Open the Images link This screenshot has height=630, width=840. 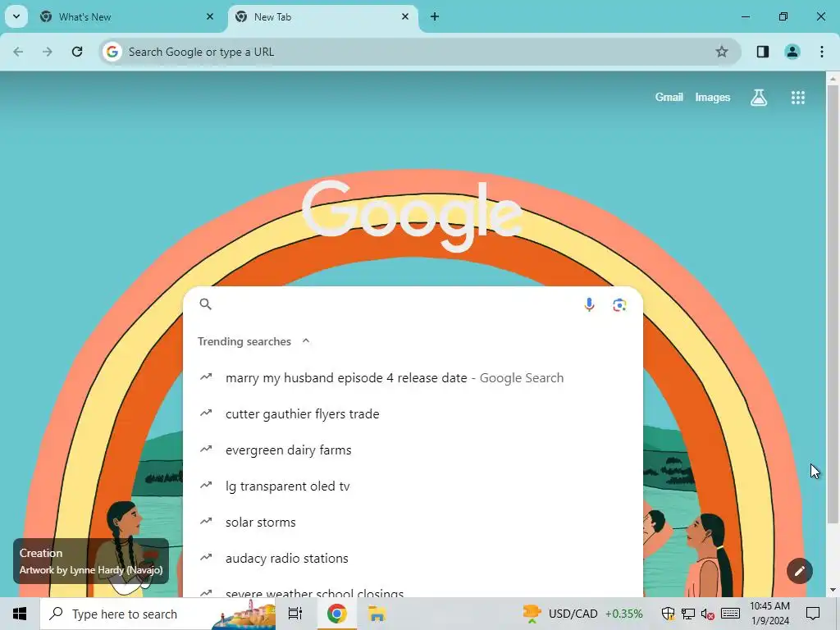tap(713, 97)
